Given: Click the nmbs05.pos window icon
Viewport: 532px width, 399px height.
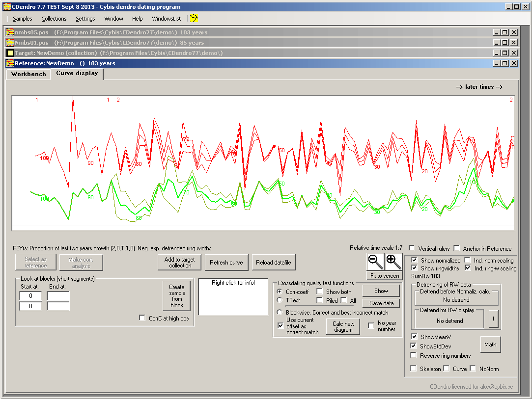Looking at the screenshot, I should (10, 32).
